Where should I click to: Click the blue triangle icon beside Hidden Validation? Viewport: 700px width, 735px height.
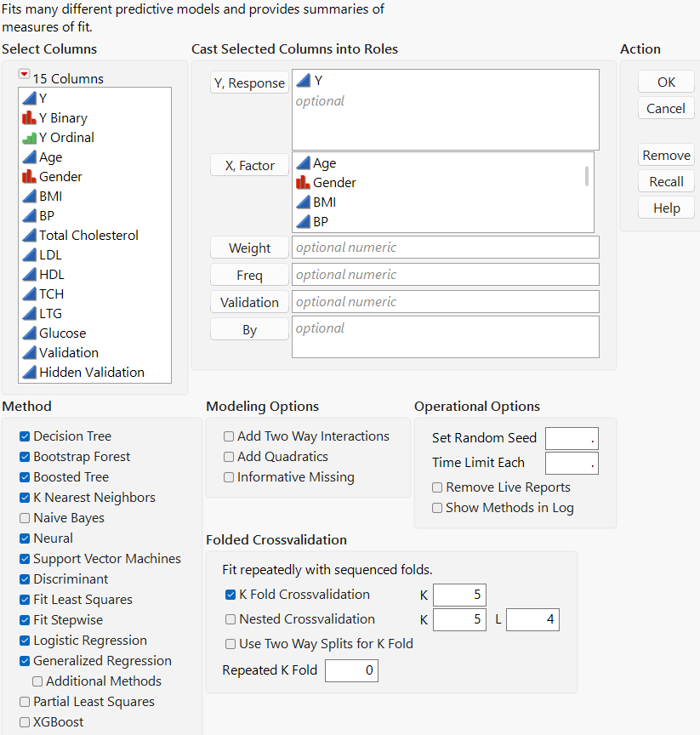[29, 373]
